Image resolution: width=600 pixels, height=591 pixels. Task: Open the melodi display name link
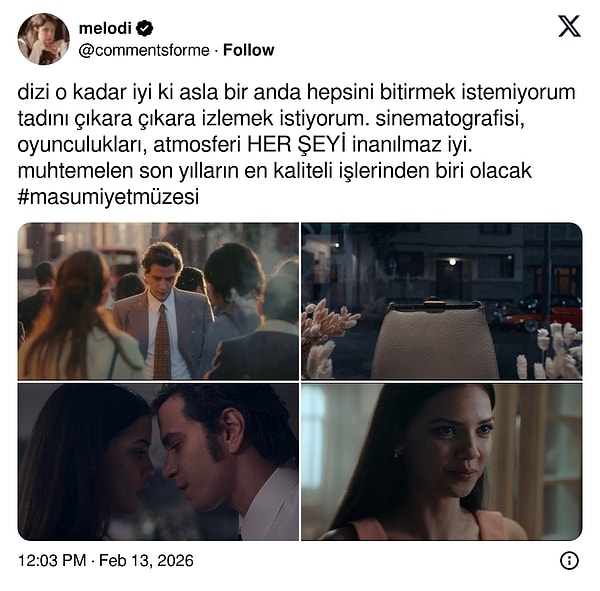tap(105, 28)
